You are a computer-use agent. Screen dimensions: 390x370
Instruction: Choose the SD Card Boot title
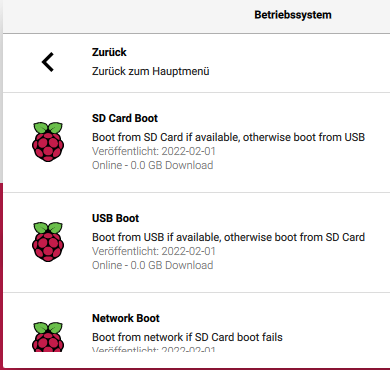tap(125, 118)
